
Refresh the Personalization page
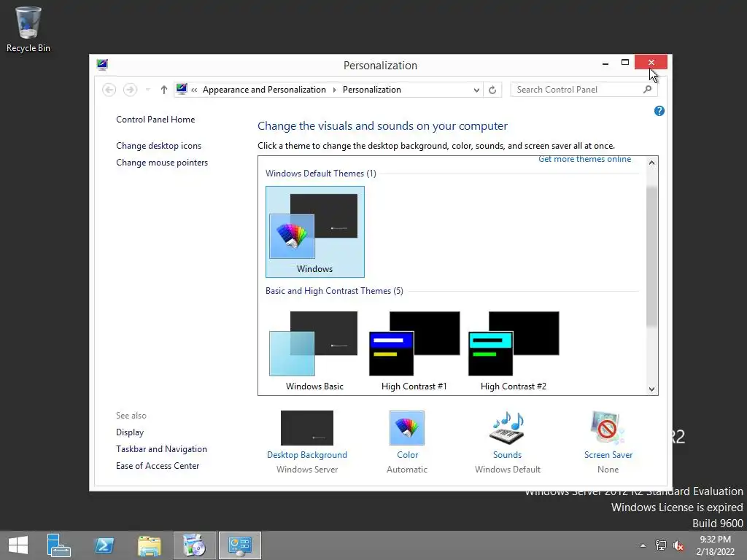(x=492, y=90)
